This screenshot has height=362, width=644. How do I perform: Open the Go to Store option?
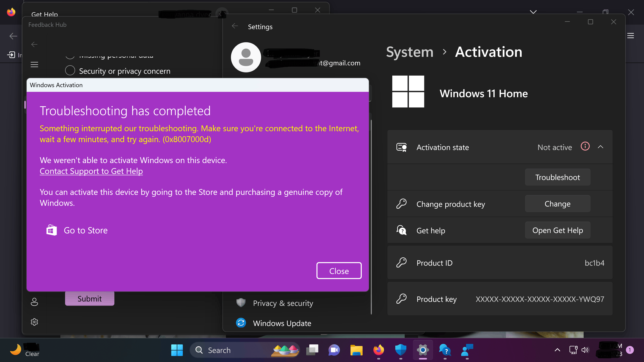pos(77,230)
